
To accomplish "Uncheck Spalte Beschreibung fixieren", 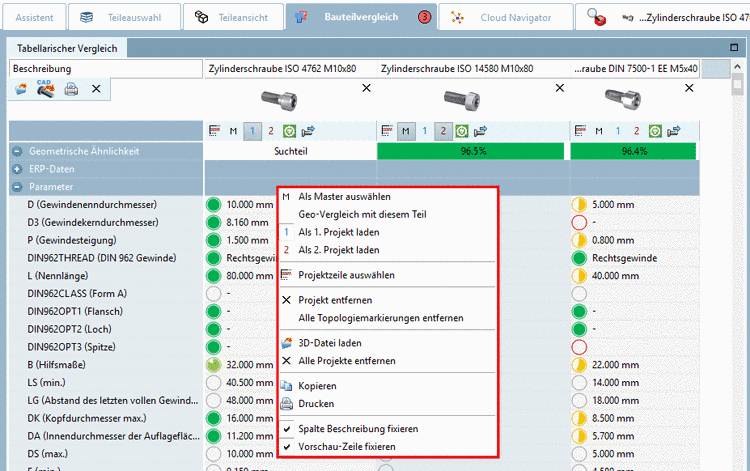I will pos(387,428).
